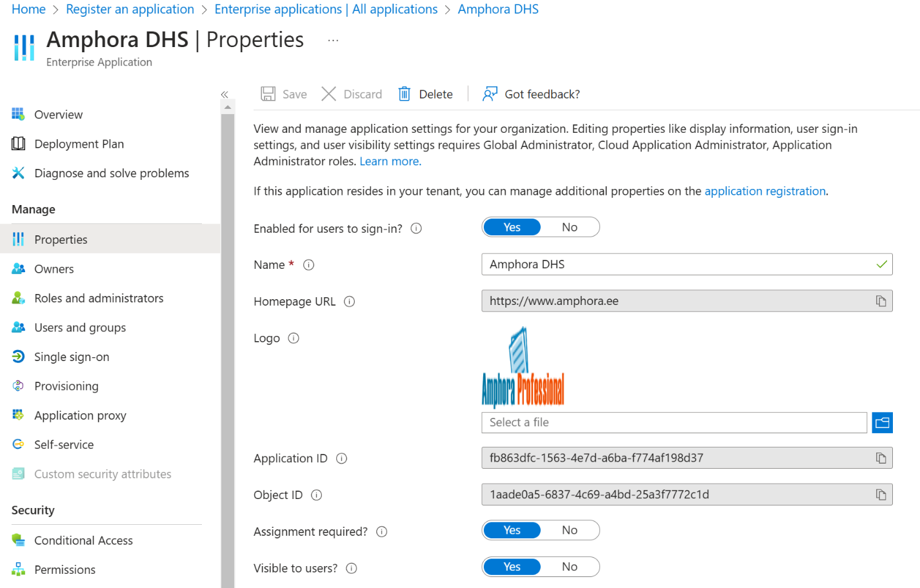Click the Discard X icon
920x588 pixels.
(328, 94)
